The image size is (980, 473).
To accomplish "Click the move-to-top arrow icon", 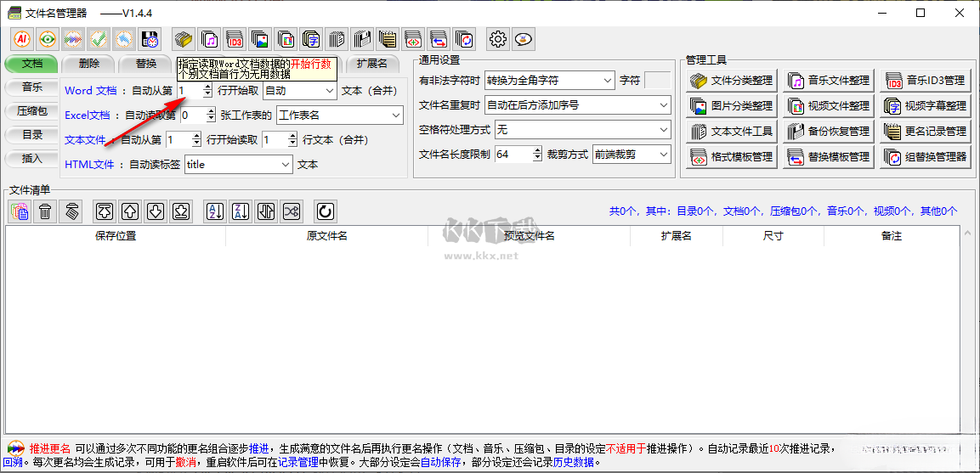I will click(105, 211).
